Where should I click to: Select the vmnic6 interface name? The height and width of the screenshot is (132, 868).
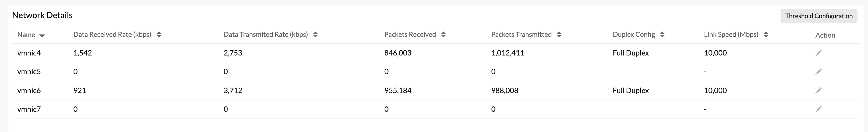pyautogui.click(x=29, y=90)
